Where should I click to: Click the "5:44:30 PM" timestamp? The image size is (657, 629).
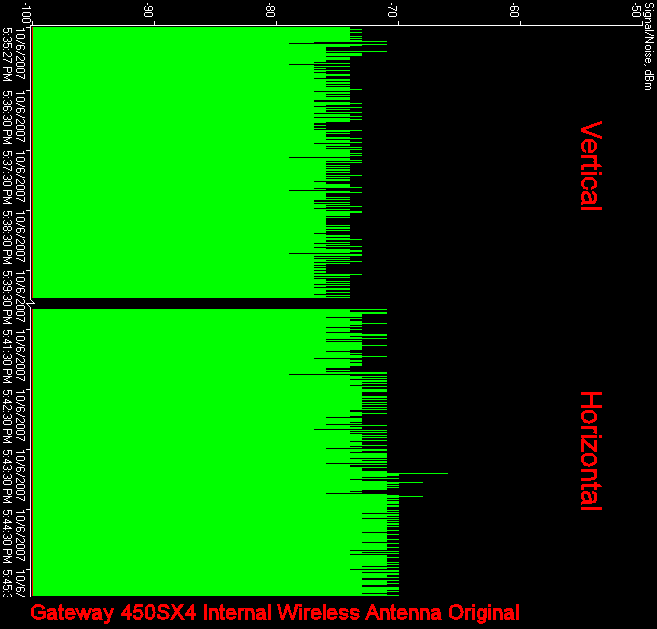pyautogui.click(x=7, y=537)
